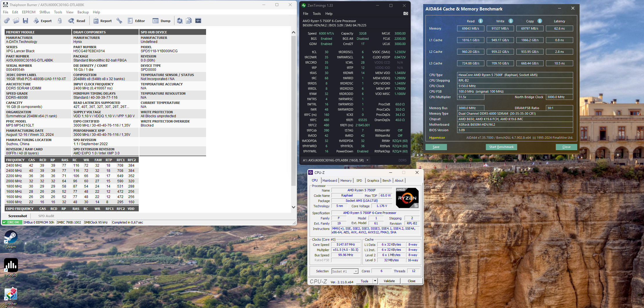Click the Validate button in CPU-Z
This screenshot has height=308, width=644.
tap(389, 281)
